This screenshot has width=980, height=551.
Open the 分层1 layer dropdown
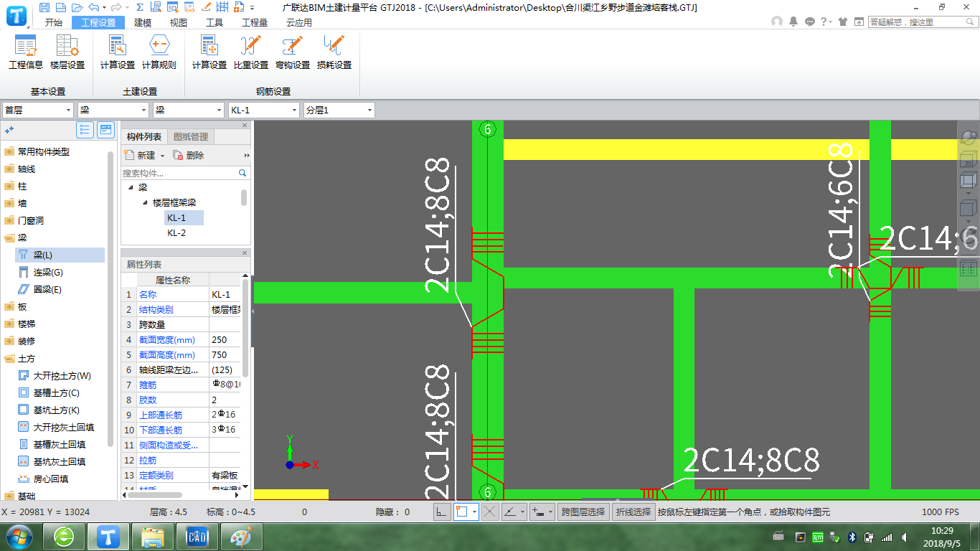pyautogui.click(x=339, y=110)
